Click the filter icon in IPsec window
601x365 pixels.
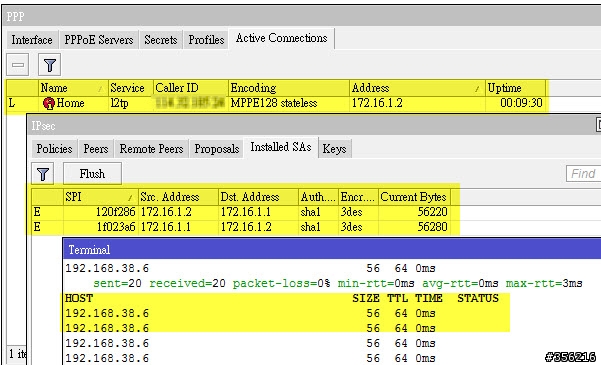[x=43, y=174]
